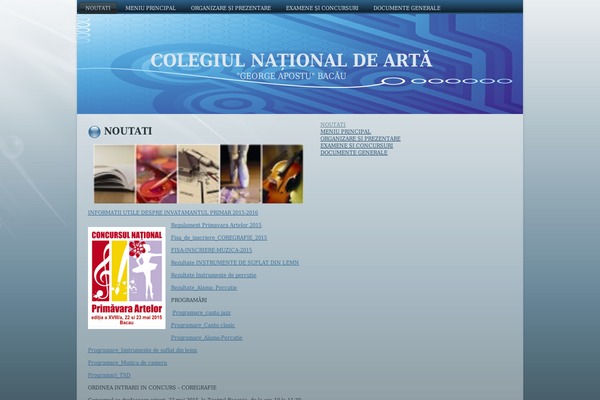
Task: Open Programare_Canto clasic link
Action: tap(203, 325)
